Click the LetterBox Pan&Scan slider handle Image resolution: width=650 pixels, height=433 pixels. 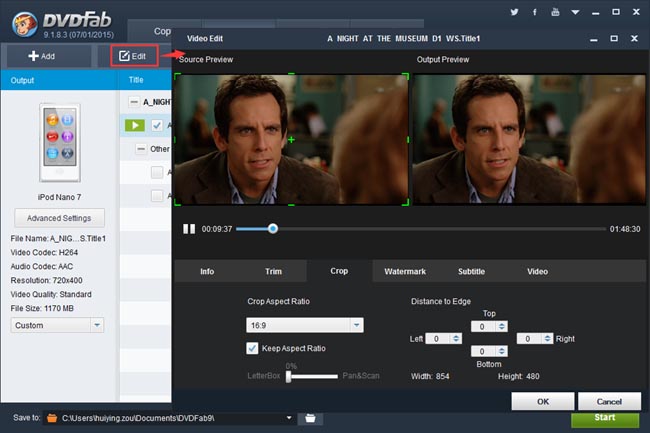[x=289, y=376]
